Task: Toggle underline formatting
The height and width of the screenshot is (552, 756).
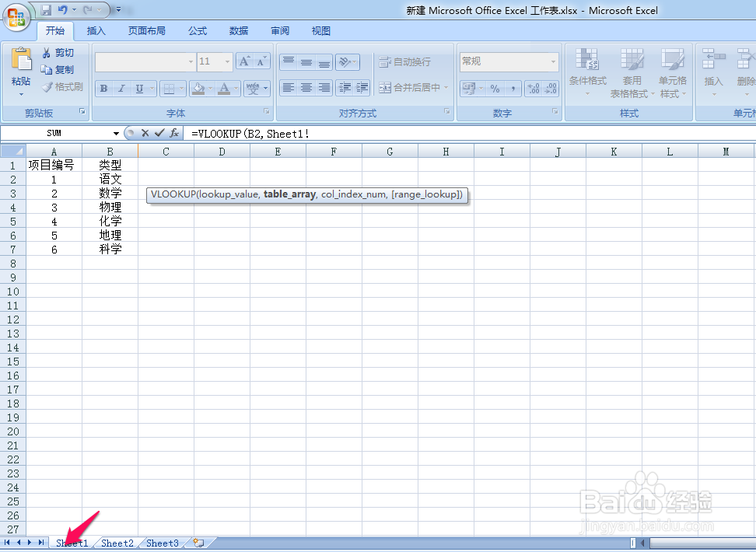Action: [139, 88]
